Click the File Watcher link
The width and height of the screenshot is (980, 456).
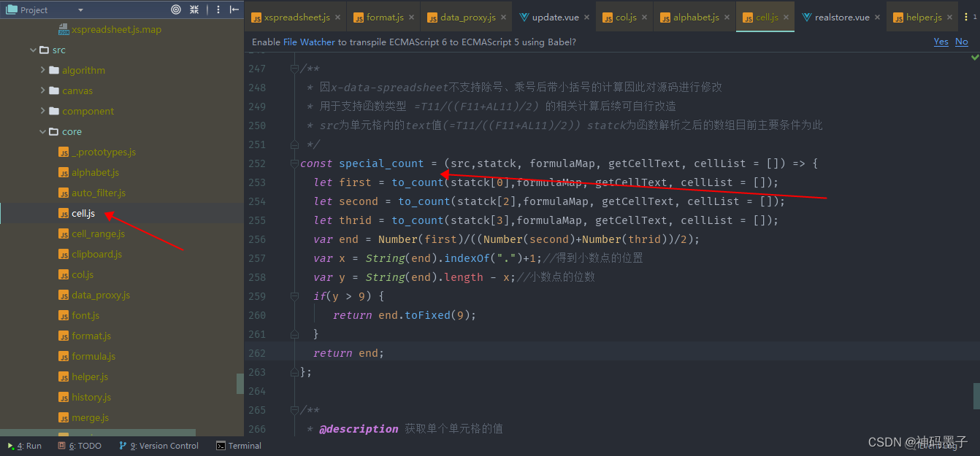[x=310, y=42]
